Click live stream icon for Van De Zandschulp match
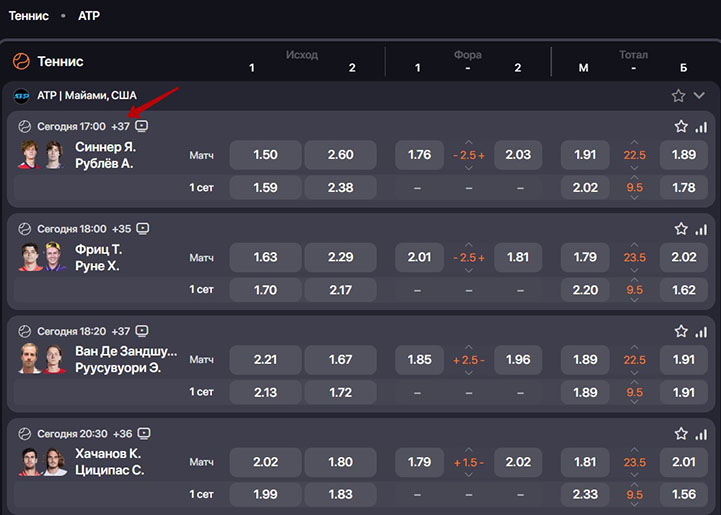This screenshot has width=721, height=515. pos(142,330)
